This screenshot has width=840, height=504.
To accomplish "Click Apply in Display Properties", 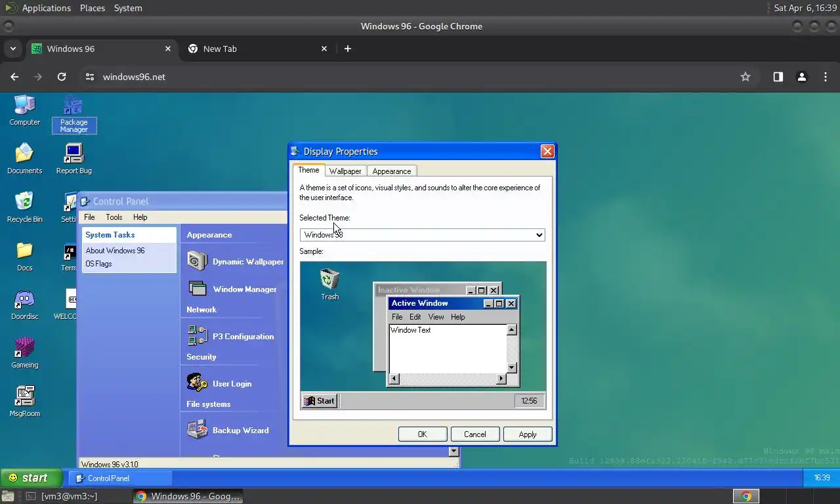I will click(x=528, y=434).
